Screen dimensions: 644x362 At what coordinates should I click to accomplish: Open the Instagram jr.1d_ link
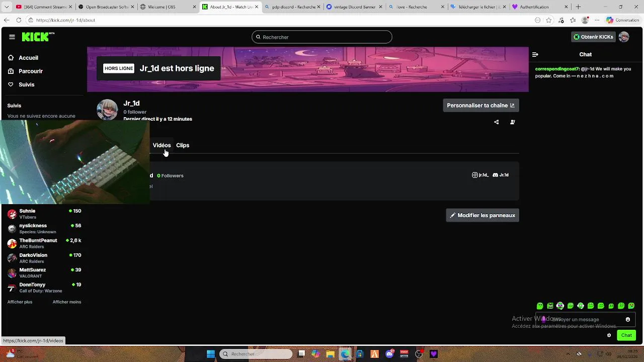tap(480, 175)
